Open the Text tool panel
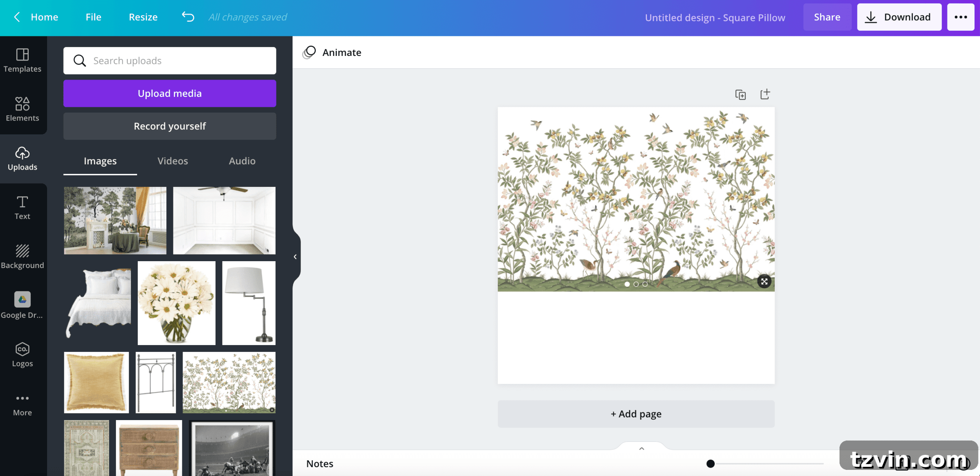The image size is (980, 476). coord(23,208)
